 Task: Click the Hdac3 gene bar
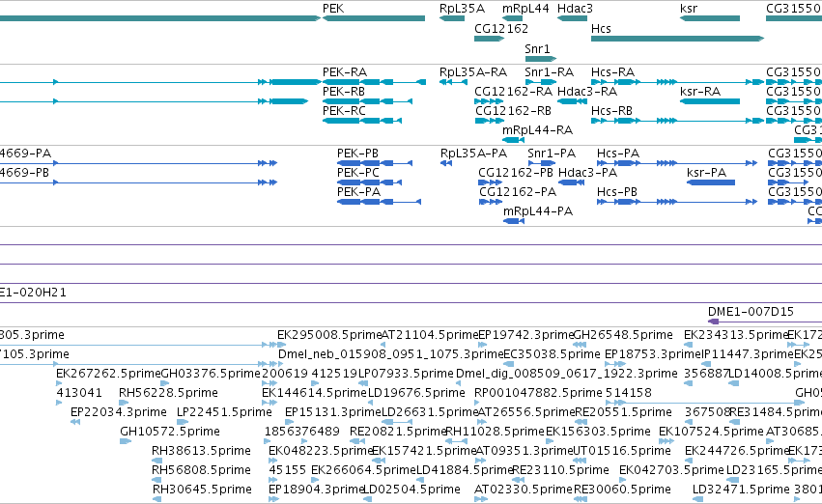[x=572, y=18]
